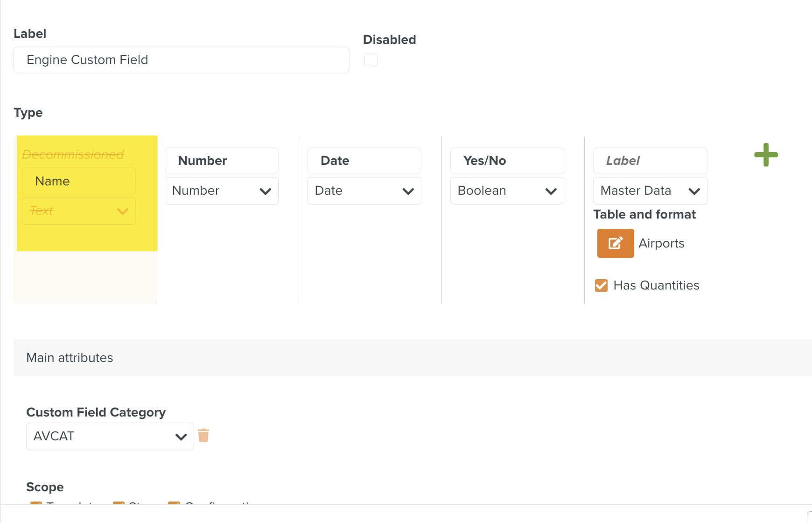Image resolution: width=812 pixels, height=523 pixels.
Task: Expand the Boolean type dropdown
Action: coord(507,191)
